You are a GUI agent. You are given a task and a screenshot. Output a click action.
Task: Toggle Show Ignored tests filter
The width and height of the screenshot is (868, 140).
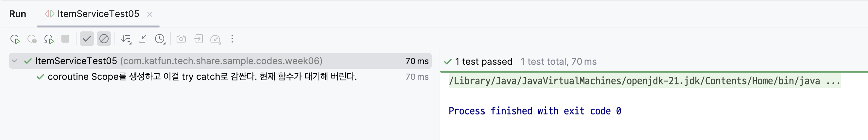click(104, 39)
